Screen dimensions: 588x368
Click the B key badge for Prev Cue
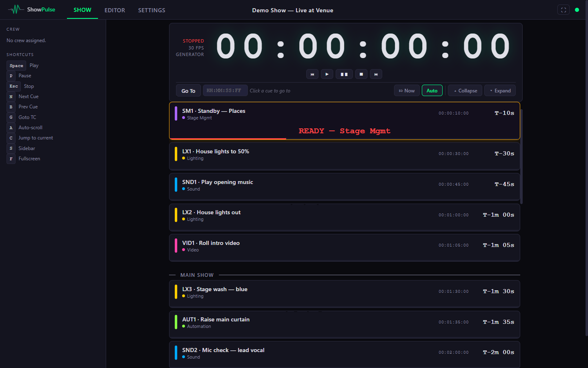click(11, 107)
